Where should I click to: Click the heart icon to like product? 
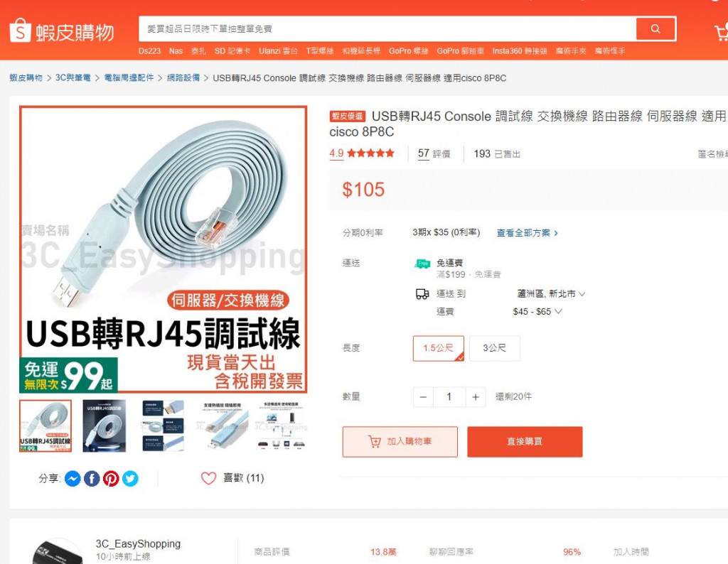click(208, 478)
